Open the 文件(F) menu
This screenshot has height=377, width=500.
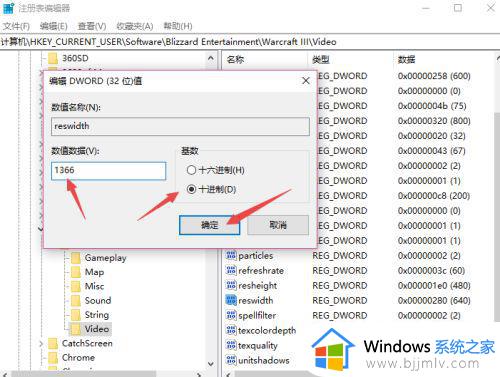[x=16, y=26]
